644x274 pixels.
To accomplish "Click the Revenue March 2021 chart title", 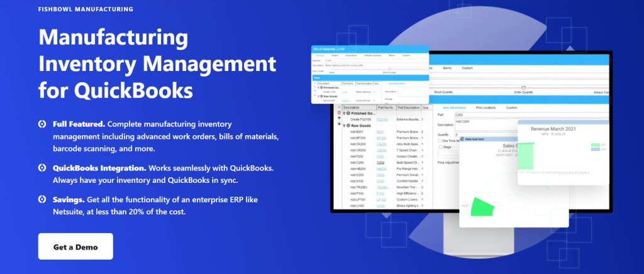I will [553, 129].
